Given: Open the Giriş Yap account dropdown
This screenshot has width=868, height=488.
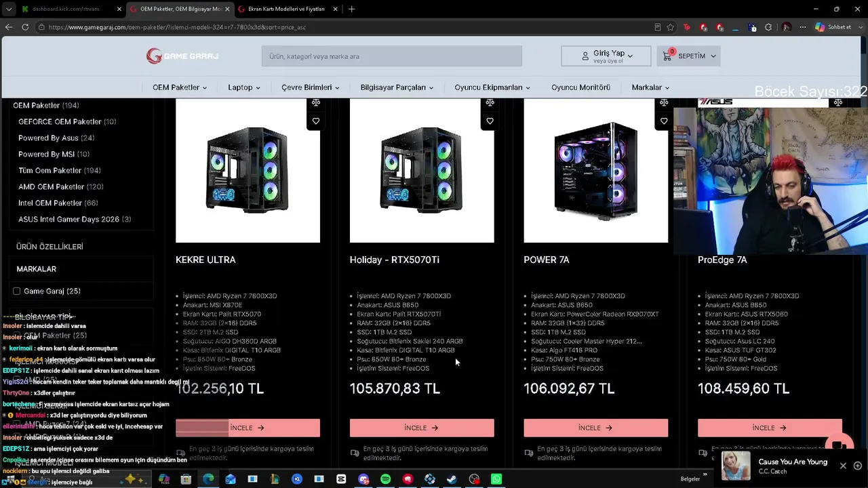Looking at the screenshot, I should (608, 56).
